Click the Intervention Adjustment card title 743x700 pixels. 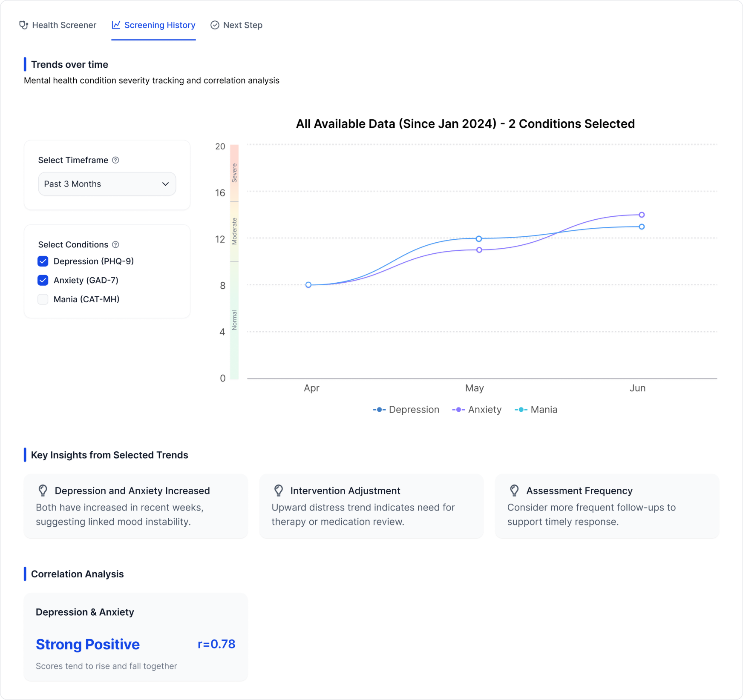(345, 491)
